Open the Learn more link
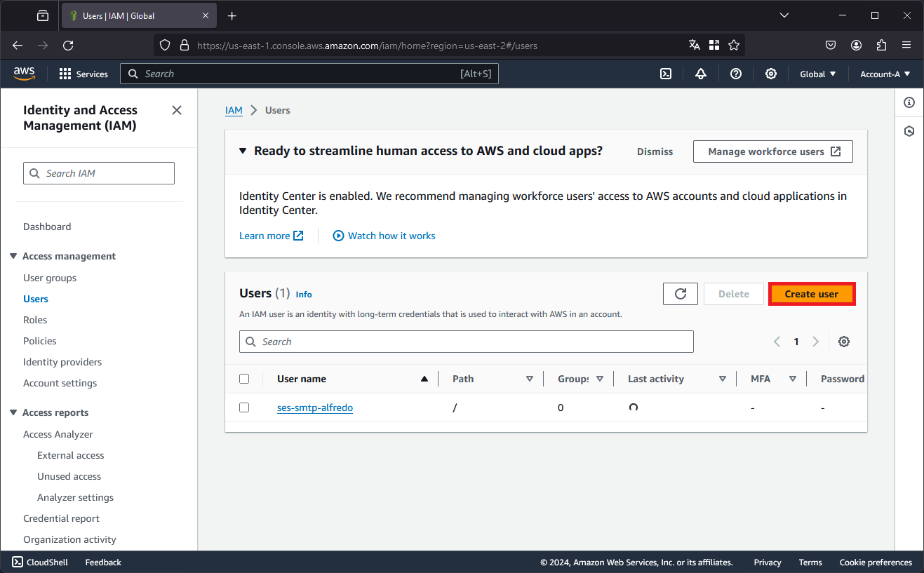Screen dimensions: 924x573 pos(272,236)
